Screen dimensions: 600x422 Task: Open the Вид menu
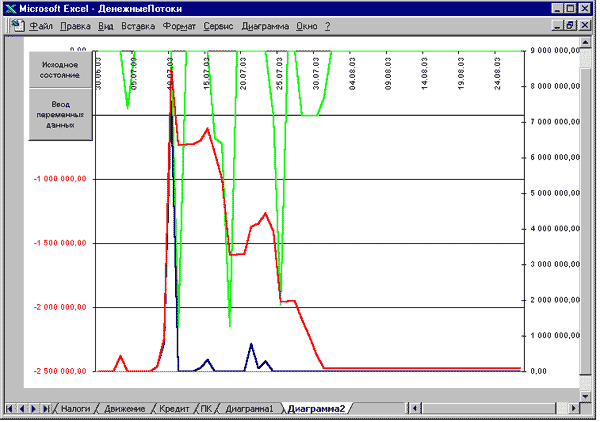[106, 26]
